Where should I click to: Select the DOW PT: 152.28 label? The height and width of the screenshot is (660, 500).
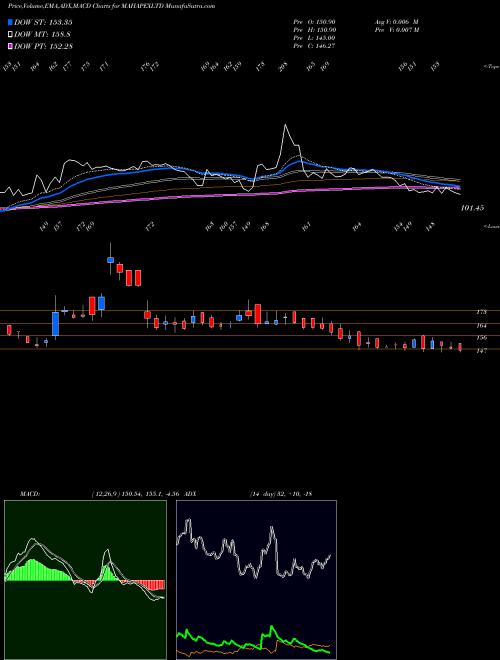tap(43, 46)
